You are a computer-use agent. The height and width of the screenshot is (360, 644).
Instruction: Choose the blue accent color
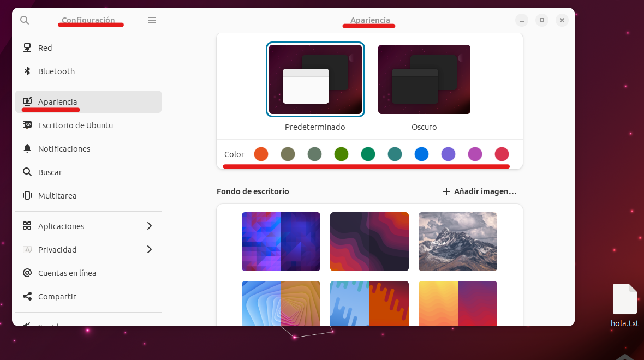click(x=421, y=154)
